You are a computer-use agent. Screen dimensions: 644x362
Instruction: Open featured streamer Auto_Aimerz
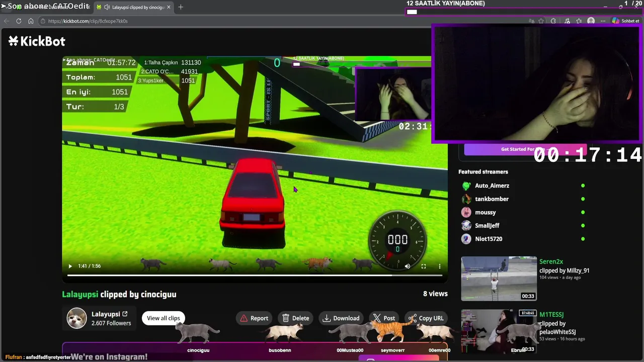tap(492, 186)
